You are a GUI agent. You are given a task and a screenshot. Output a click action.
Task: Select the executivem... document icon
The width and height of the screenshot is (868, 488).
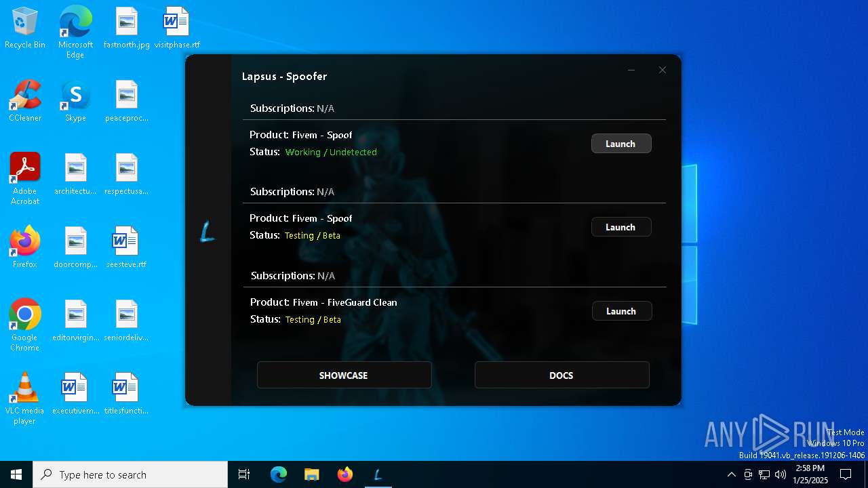coord(75,394)
